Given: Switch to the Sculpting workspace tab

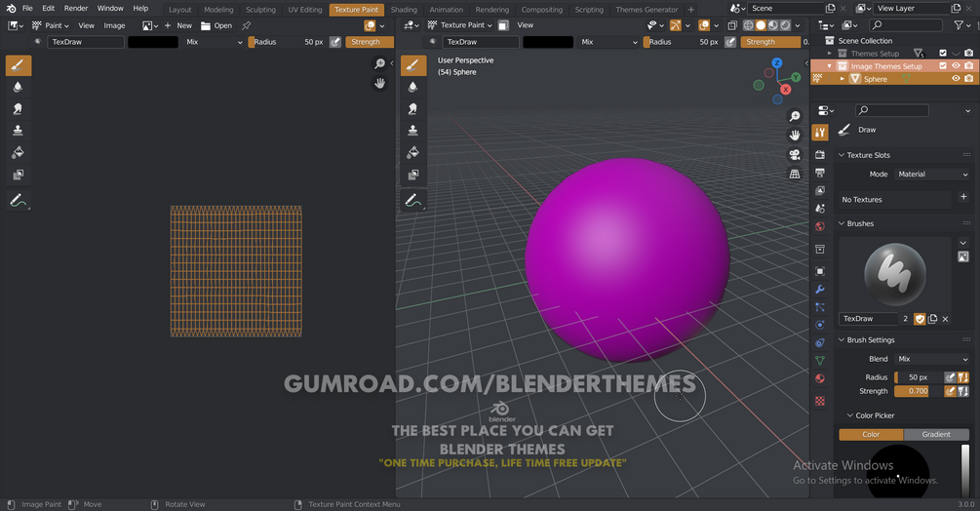Looking at the screenshot, I should [x=260, y=10].
